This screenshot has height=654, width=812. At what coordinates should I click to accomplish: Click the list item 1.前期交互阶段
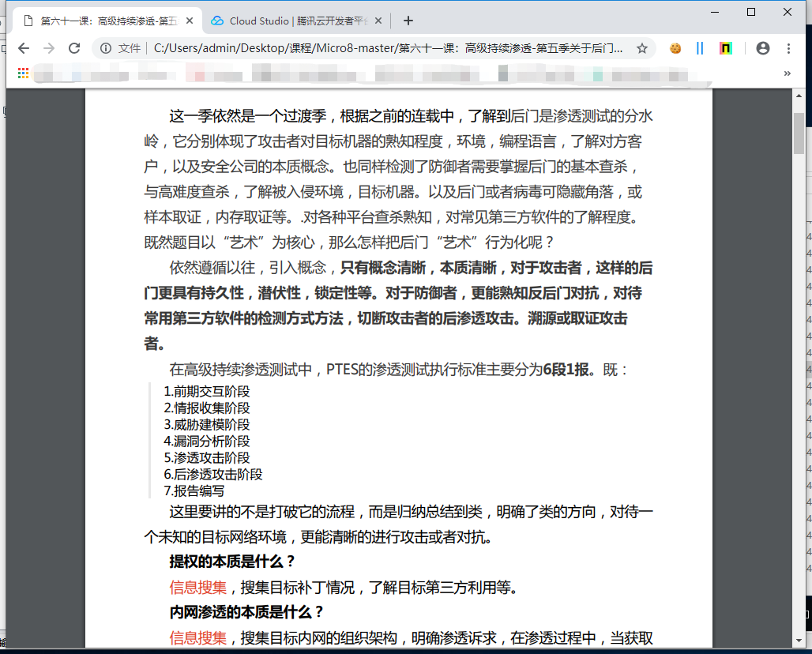(x=207, y=392)
